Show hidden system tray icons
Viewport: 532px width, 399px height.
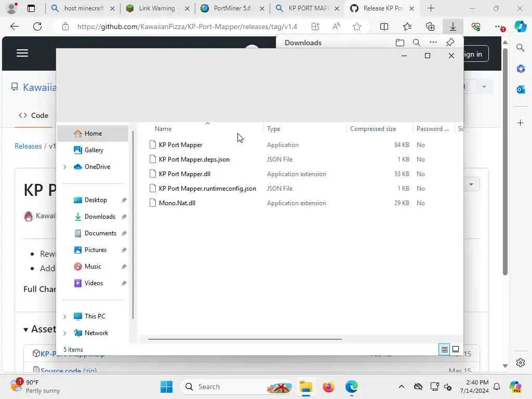(402, 387)
